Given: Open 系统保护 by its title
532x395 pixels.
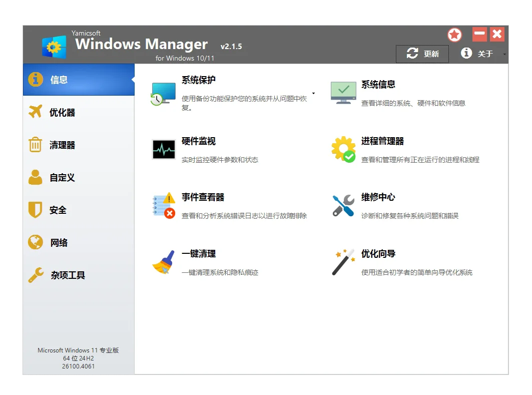Looking at the screenshot, I should (199, 80).
